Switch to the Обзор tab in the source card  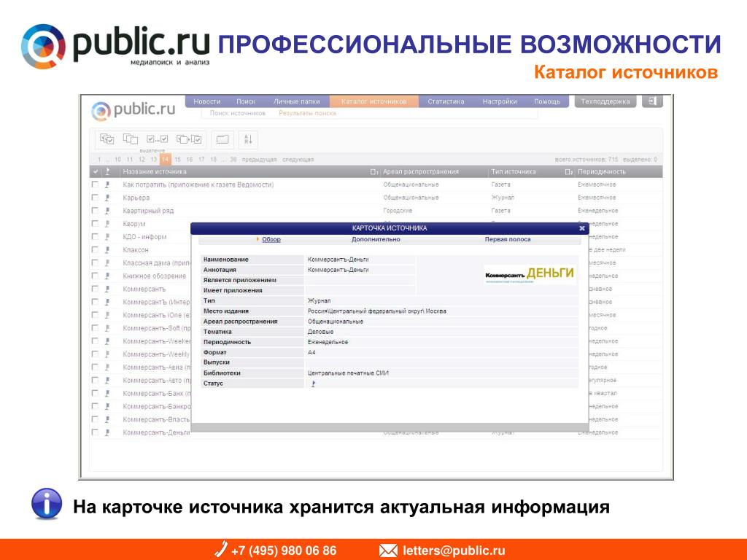pos(271,239)
